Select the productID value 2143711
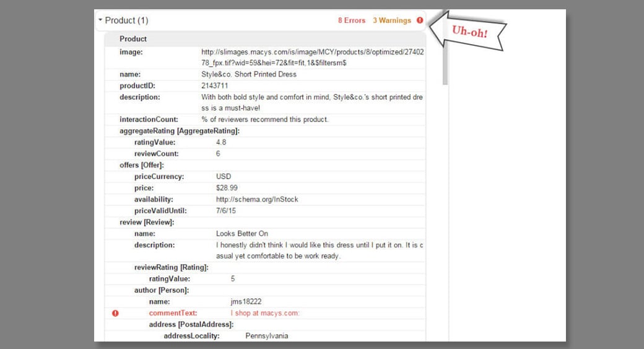The width and height of the screenshot is (644, 349). click(x=214, y=86)
